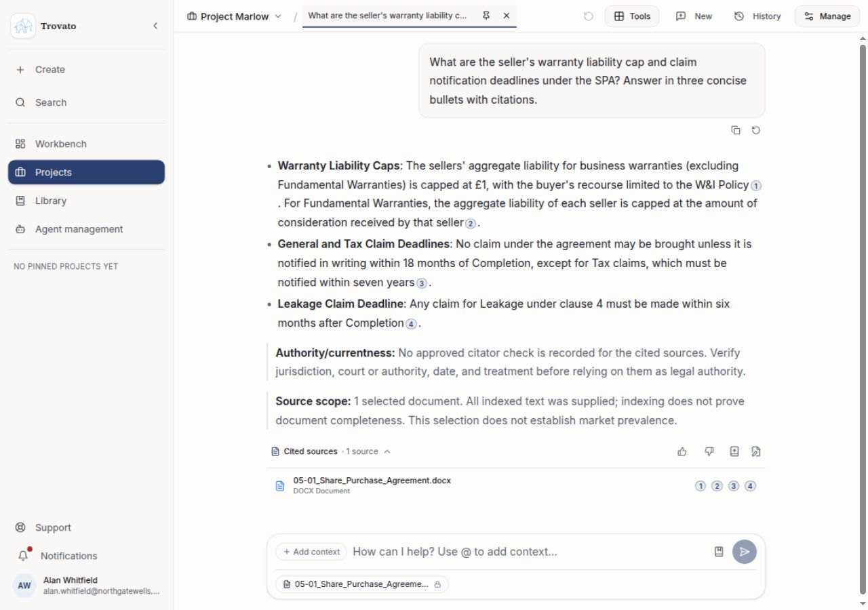868x610 pixels.
Task: Go to Workbench
Action: click(86, 144)
